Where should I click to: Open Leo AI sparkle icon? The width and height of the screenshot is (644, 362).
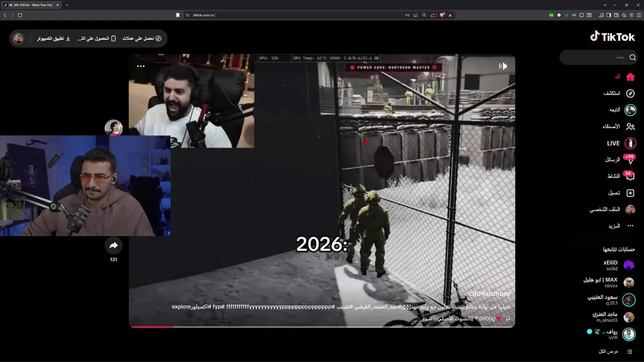(624, 15)
